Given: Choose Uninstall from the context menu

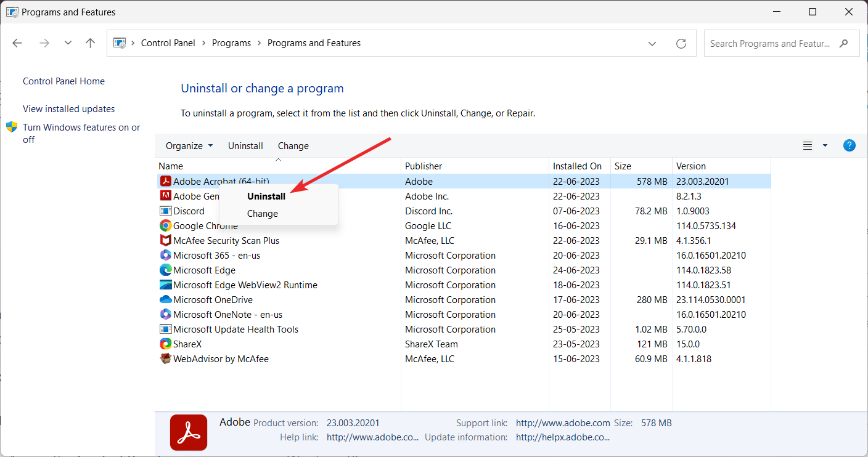Looking at the screenshot, I should pyautogui.click(x=266, y=196).
